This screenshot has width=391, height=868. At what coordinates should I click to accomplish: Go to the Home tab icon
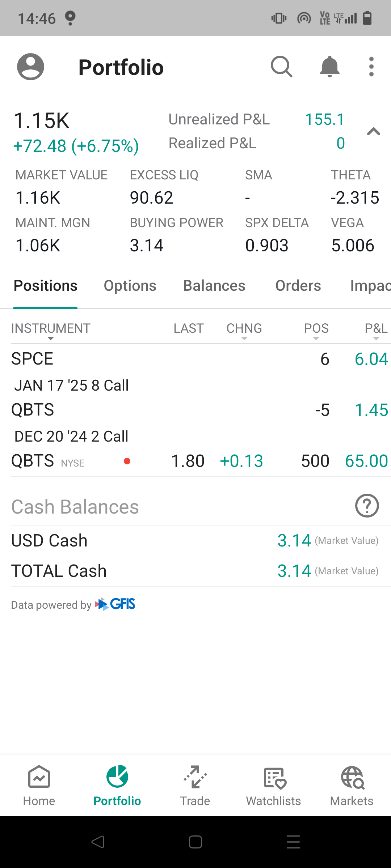point(39,777)
